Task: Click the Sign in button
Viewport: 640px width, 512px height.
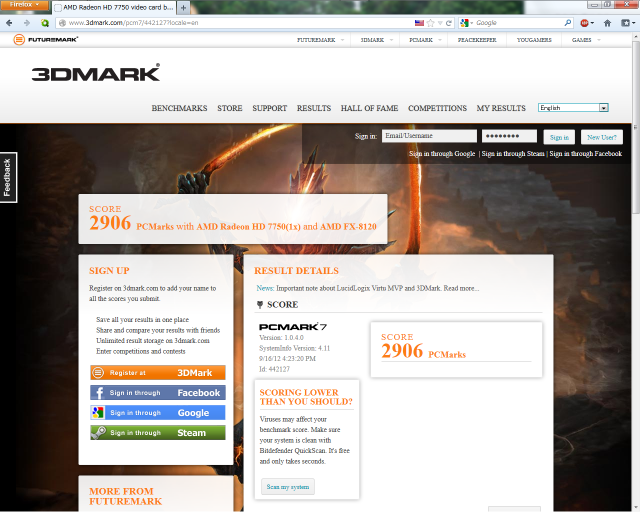Action: tap(559, 137)
